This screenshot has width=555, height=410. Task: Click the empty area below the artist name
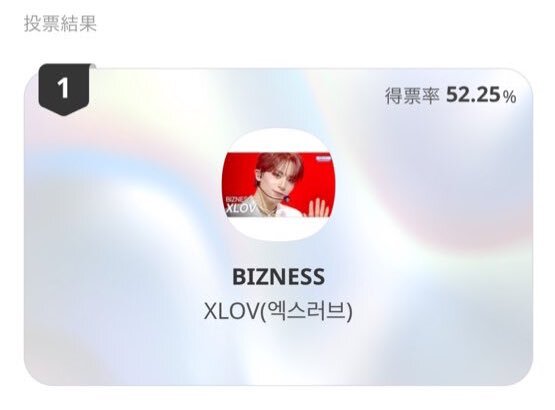tap(278, 354)
